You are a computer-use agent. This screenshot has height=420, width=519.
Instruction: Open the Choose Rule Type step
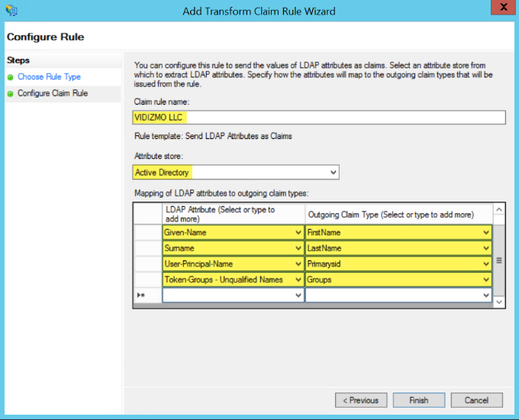coord(49,77)
